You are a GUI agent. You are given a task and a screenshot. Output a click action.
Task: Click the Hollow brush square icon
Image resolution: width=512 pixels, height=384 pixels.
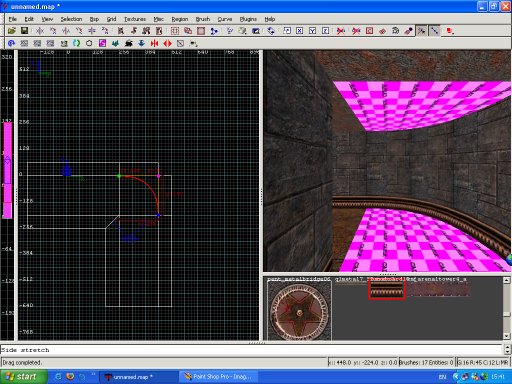201,31
